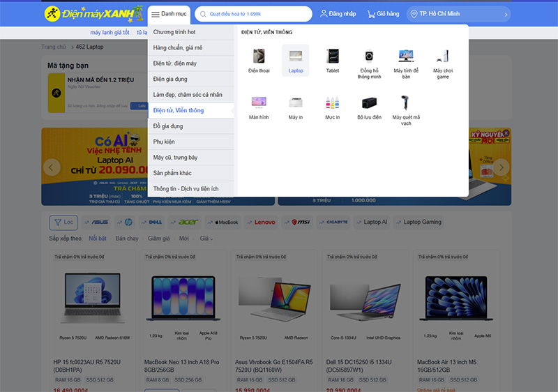The width and height of the screenshot is (558, 392).
Task: Open Đồng hồ thông minh smartwatch category
Action: (369, 63)
